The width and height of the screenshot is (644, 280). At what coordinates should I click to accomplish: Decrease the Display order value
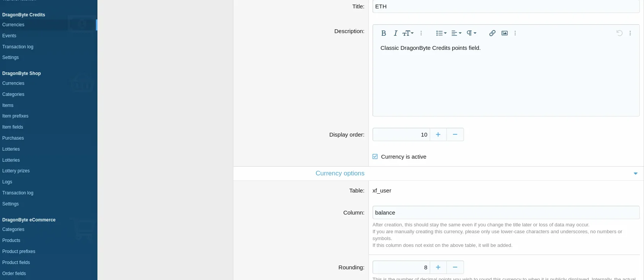coord(455,135)
